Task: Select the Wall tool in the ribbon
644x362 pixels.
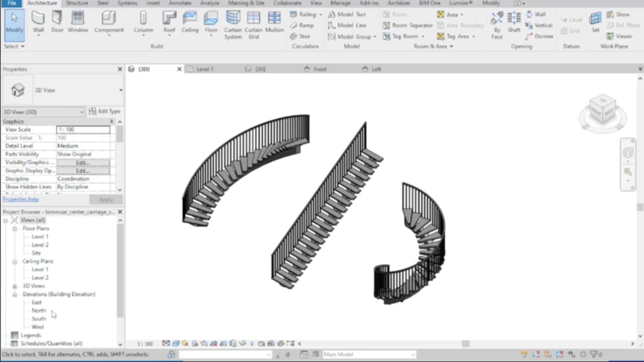Action: 38,22
